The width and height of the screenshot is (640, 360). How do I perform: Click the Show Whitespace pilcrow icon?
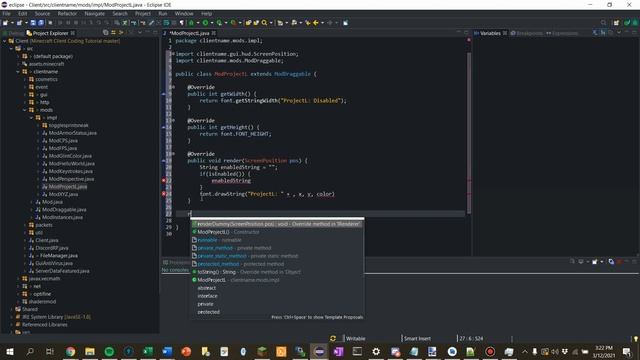click(x=182, y=23)
